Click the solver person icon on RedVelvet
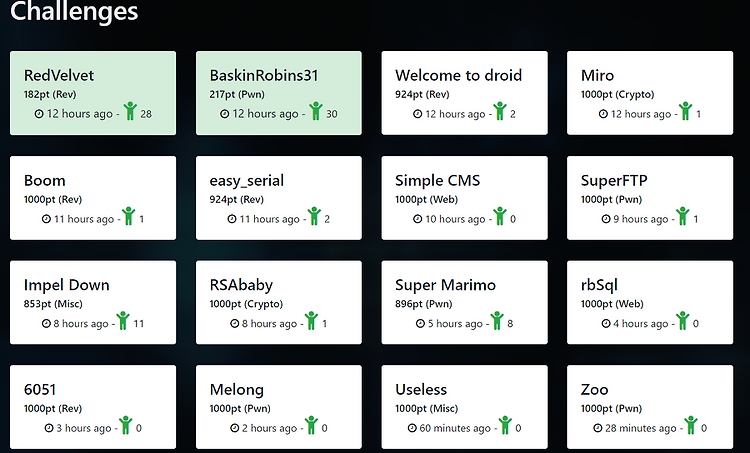The width and height of the screenshot is (750, 453). [130, 111]
